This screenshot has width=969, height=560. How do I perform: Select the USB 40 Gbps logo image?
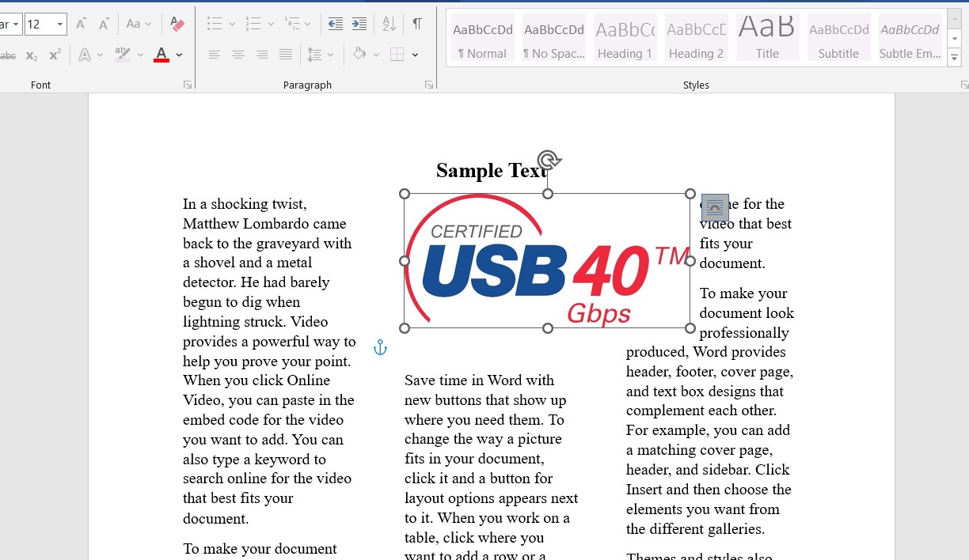[x=547, y=261]
